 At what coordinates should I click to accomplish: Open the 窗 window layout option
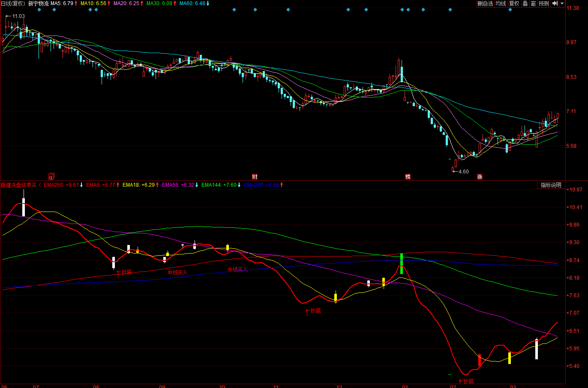pos(533,3)
